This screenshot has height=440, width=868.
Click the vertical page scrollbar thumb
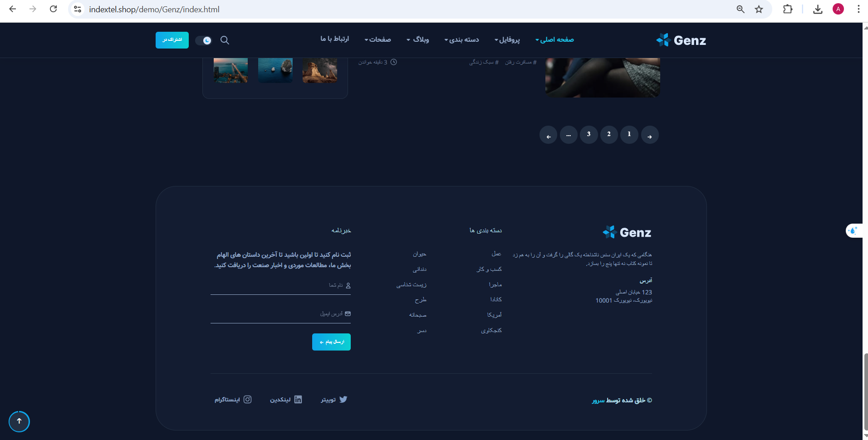tap(865, 390)
